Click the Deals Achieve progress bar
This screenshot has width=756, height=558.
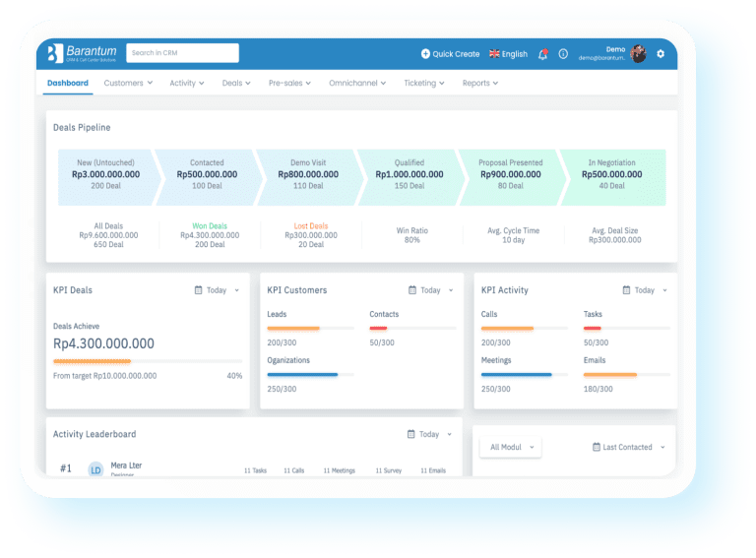coord(148,361)
